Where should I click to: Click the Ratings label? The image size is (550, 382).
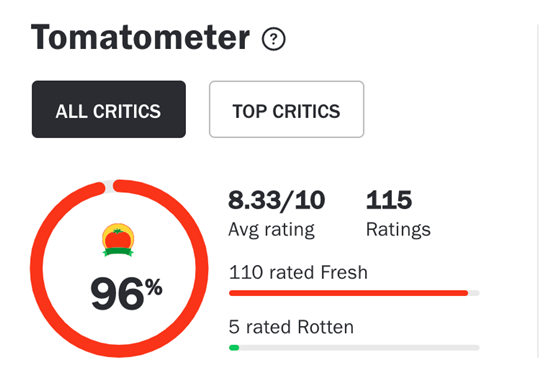tap(398, 230)
